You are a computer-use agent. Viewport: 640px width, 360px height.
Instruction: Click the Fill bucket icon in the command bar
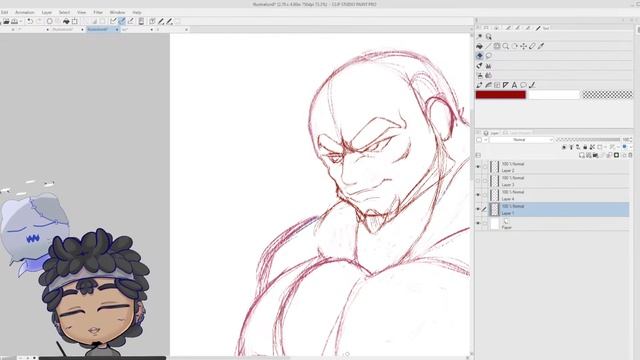[x=66, y=21]
